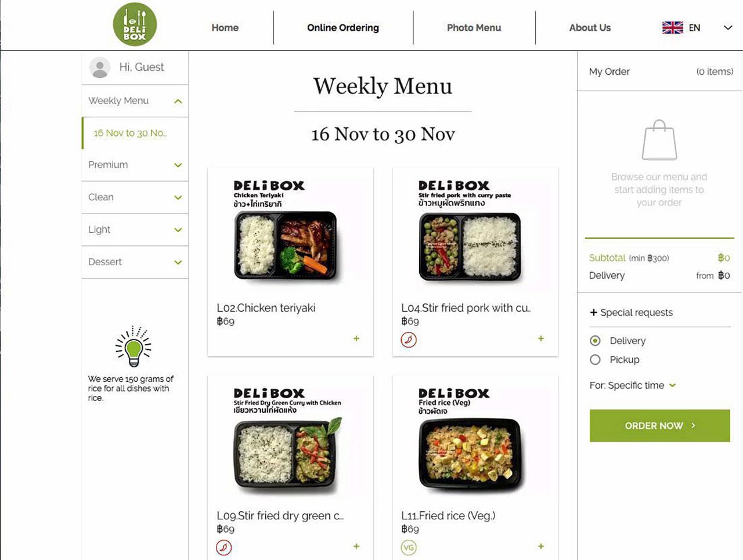Click the shopping bag icon in My Order
The image size is (743, 560).
659,140
